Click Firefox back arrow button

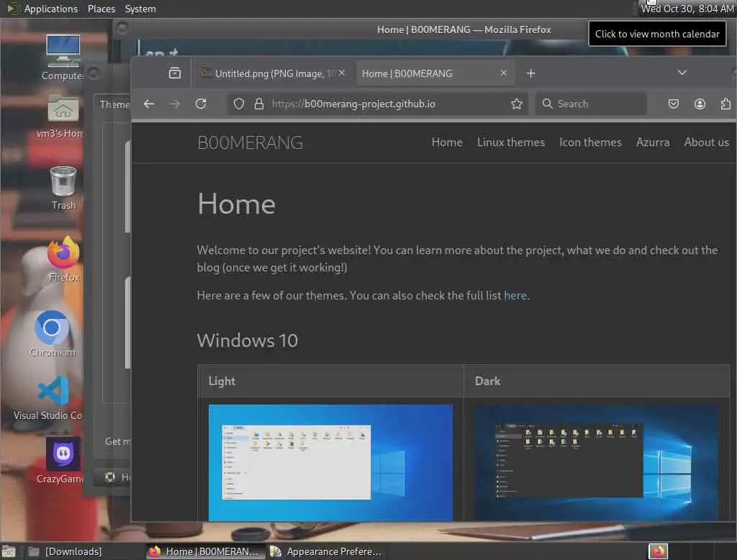pyautogui.click(x=149, y=104)
